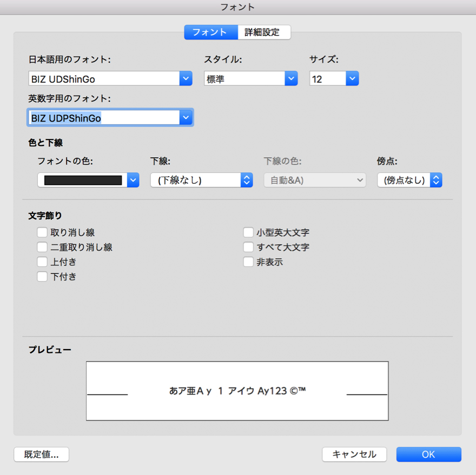This screenshot has height=475, width=476.
Task: Switch to the フォント tab
Action: tap(210, 32)
